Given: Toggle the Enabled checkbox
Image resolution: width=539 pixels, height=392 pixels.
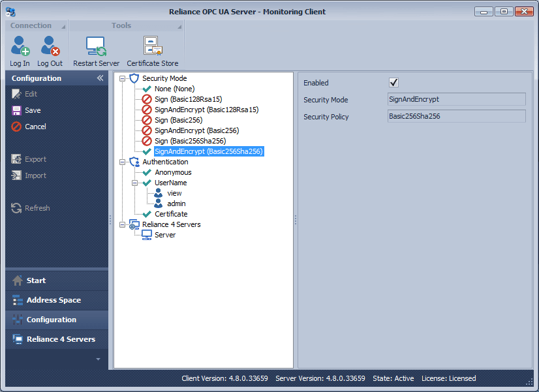Looking at the screenshot, I should click(394, 82).
